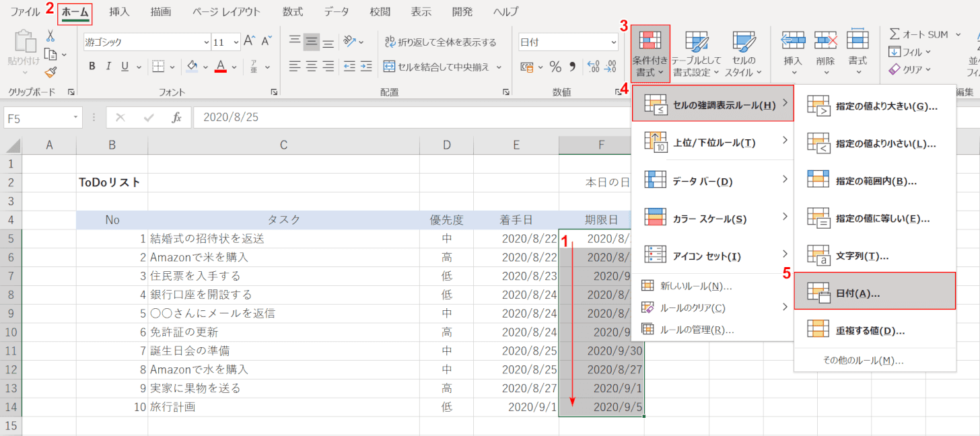The image size is (980, 436).
Task: Toggle Bold formatting
Action: (x=92, y=67)
